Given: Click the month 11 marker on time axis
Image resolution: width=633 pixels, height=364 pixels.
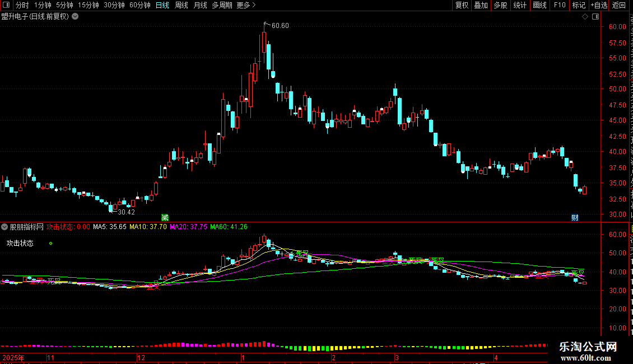Looking at the screenshot, I should pos(50,357).
